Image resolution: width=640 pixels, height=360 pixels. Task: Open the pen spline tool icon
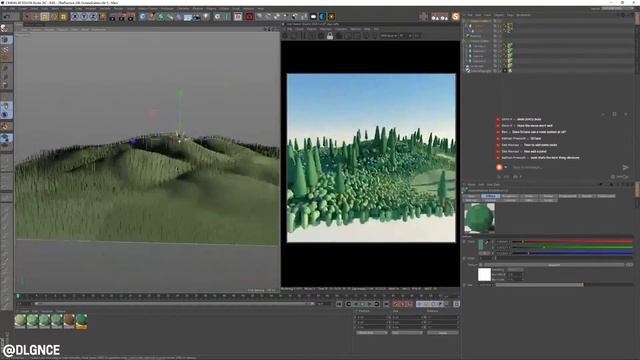pyautogui.click(x=151, y=17)
